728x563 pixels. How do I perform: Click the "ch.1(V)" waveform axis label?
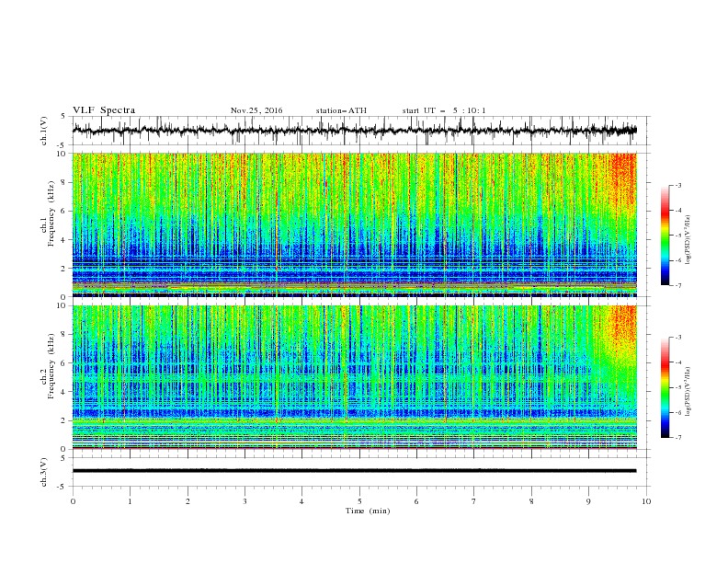pyautogui.click(x=44, y=131)
